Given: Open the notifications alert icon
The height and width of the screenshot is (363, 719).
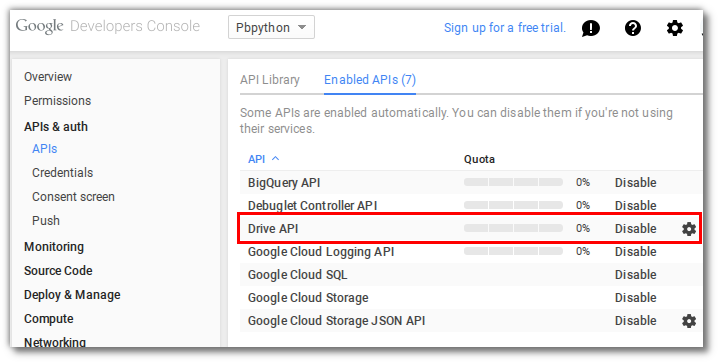Looking at the screenshot, I should (x=591, y=28).
